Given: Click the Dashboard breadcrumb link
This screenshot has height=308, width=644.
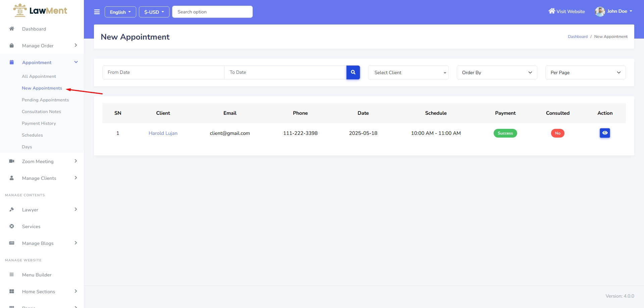Looking at the screenshot, I should pyautogui.click(x=578, y=37).
